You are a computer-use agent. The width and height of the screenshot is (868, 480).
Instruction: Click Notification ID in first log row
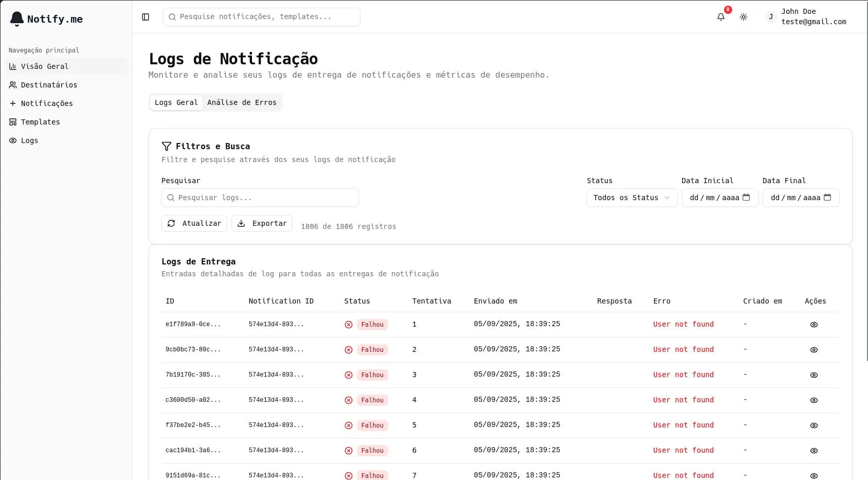click(x=276, y=325)
